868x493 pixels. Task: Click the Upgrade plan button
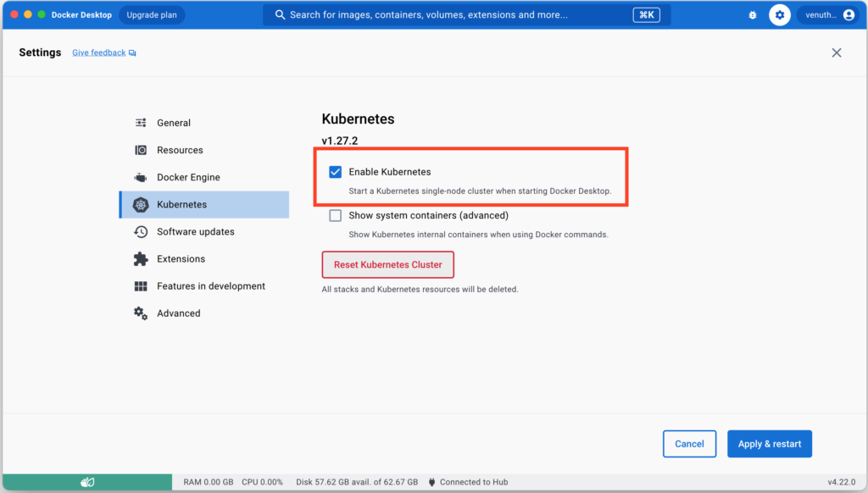tap(152, 15)
